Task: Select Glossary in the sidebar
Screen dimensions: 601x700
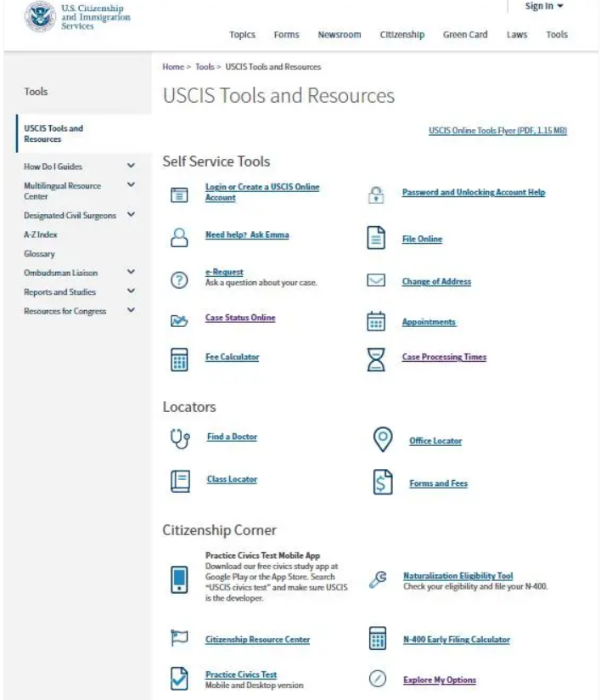Action: [39, 253]
